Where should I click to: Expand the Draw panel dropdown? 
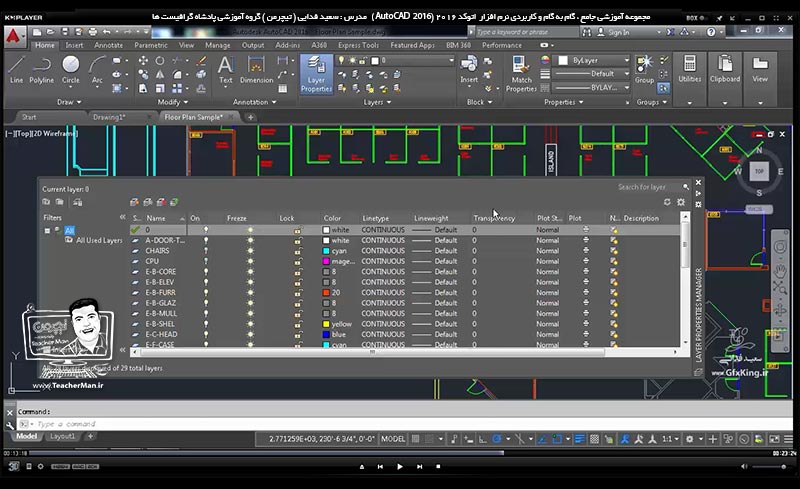(x=69, y=102)
